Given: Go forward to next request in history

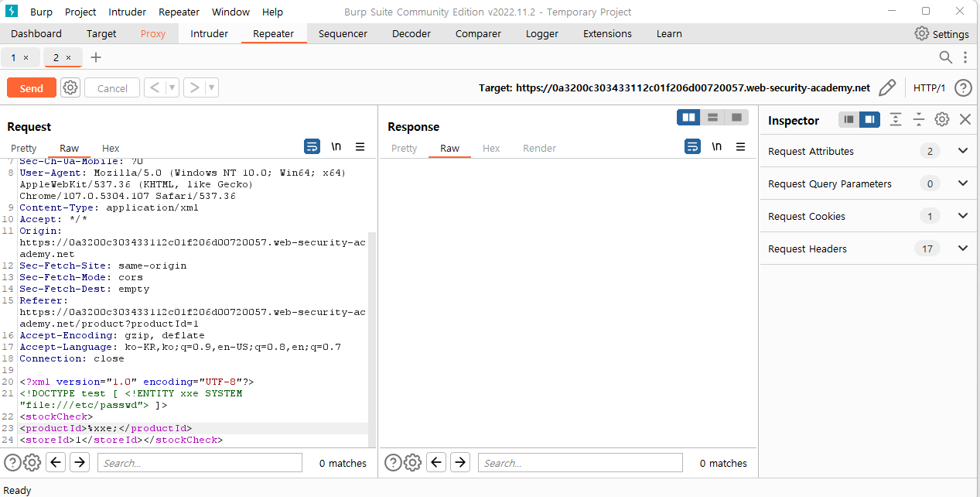Looking at the screenshot, I should [x=193, y=87].
